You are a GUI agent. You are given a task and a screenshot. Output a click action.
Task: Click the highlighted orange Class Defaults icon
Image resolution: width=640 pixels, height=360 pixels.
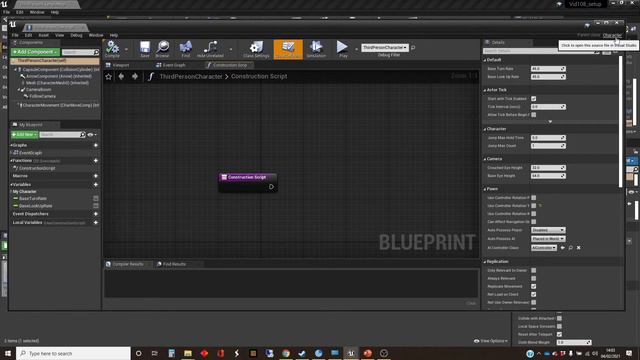[288, 49]
